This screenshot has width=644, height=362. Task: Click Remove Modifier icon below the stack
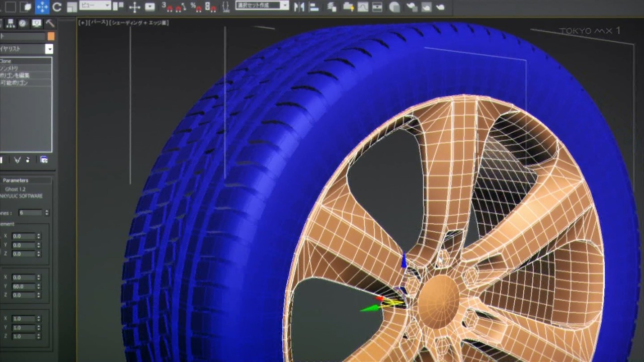pos(28,160)
